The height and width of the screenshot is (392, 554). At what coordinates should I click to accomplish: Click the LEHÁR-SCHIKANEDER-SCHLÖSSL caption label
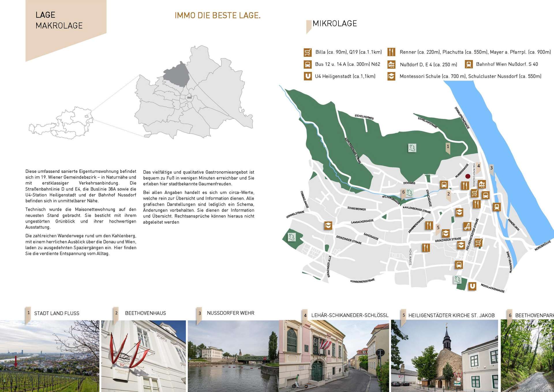tap(350, 315)
